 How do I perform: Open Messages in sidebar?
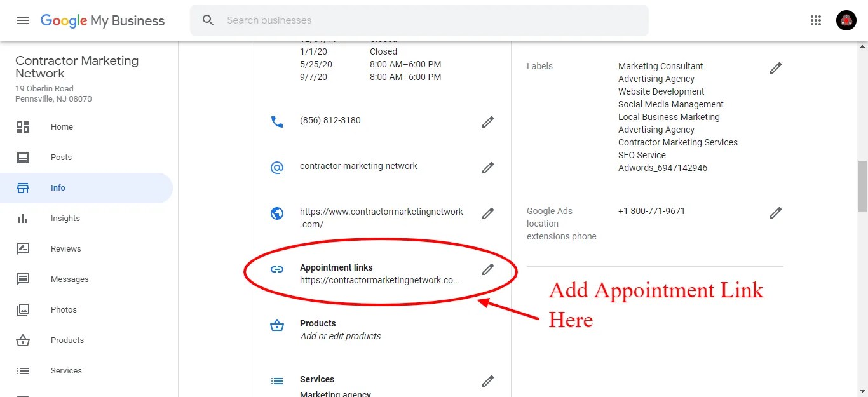click(86, 279)
